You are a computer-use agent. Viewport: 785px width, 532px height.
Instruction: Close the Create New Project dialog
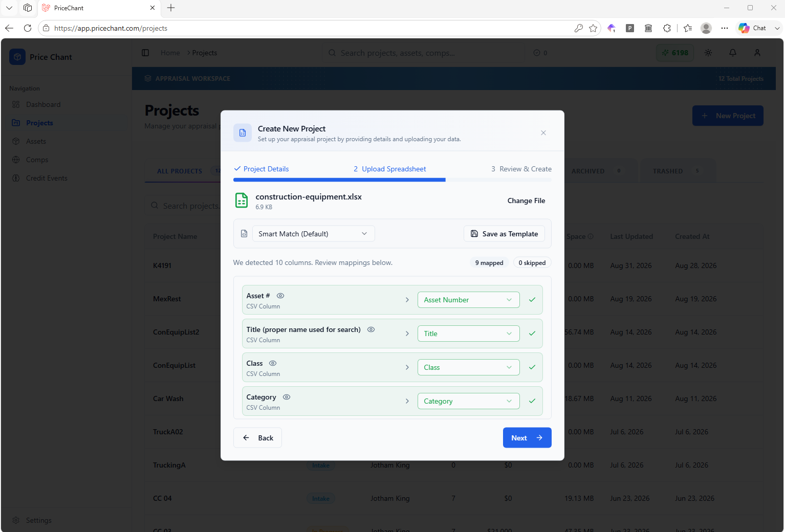point(543,132)
